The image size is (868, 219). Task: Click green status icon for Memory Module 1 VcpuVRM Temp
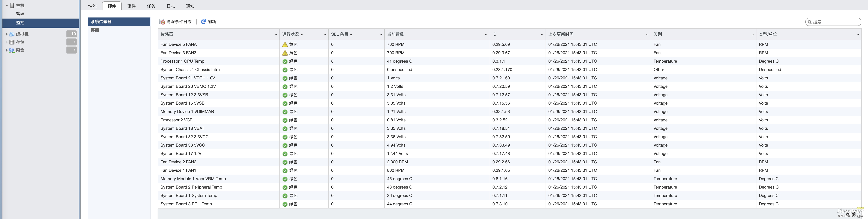click(x=285, y=179)
